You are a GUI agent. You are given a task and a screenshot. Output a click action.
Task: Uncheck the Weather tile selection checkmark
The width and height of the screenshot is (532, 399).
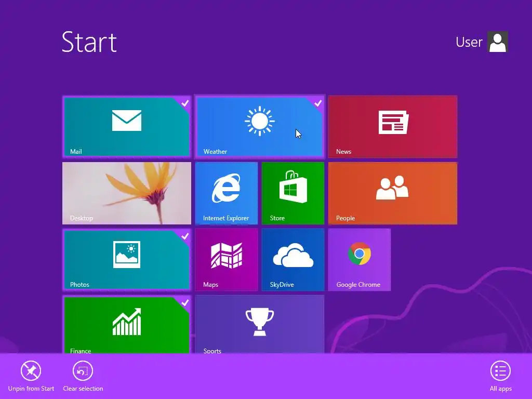318,103
